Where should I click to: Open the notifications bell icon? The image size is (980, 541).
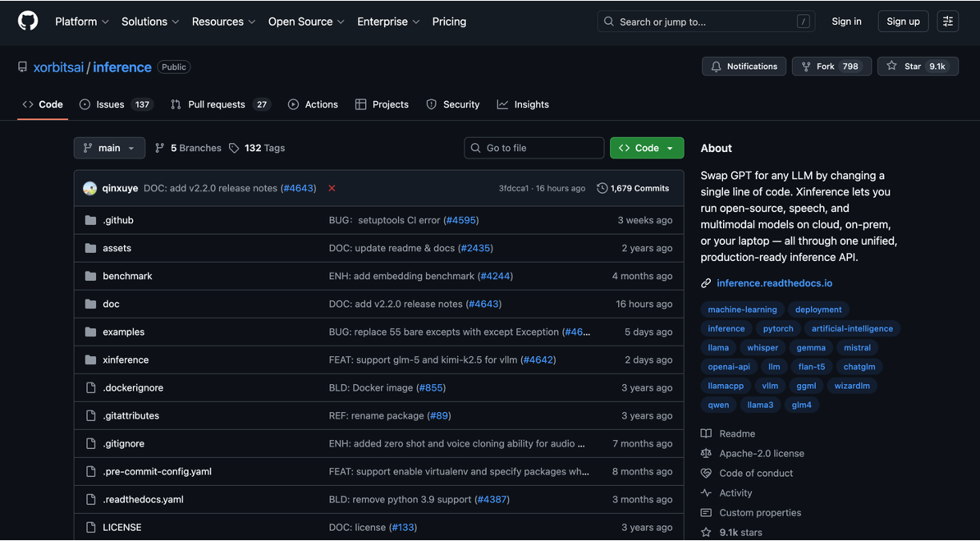(x=716, y=66)
